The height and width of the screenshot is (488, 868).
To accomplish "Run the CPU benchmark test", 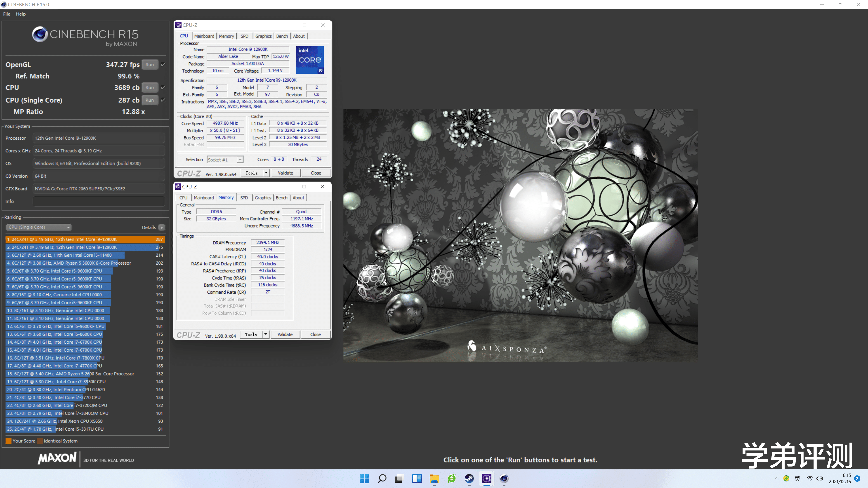I will click(x=150, y=88).
